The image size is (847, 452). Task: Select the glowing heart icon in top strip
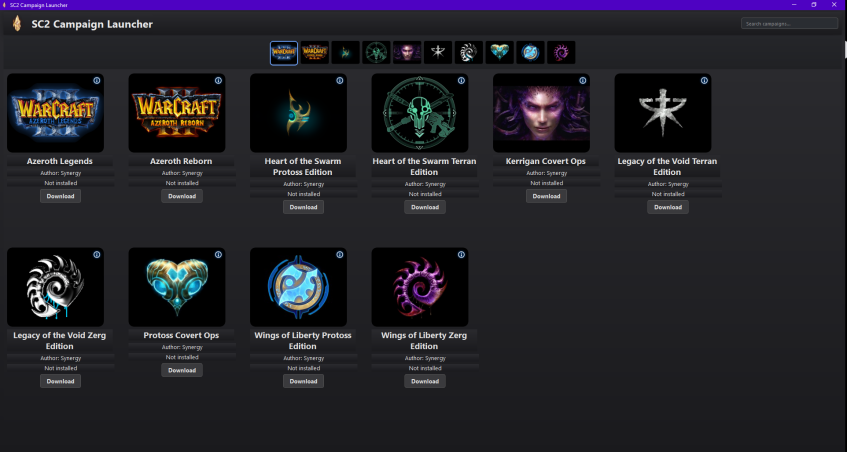tap(500, 53)
